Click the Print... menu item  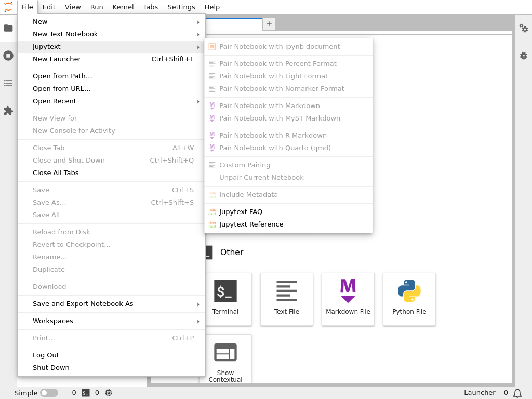pos(111,338)
